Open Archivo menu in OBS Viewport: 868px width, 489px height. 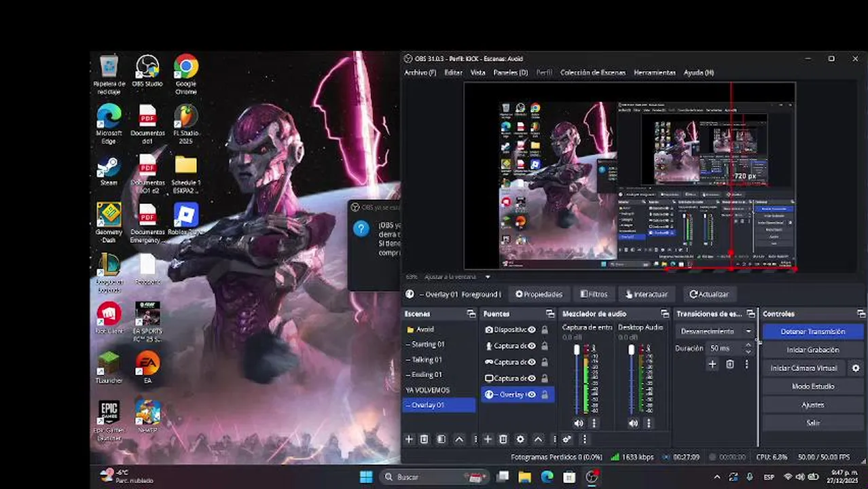coord(420,73)
